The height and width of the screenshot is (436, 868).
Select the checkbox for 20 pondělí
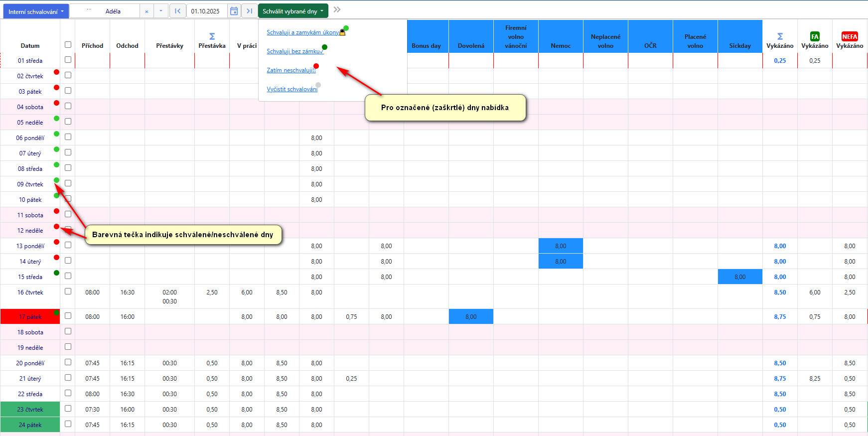pos(68,362)
